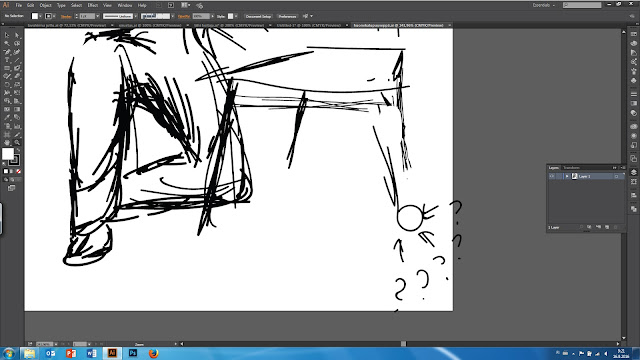Select the Rotate tool
This screenshot has height=360, width=640.
tap(7, 85)
